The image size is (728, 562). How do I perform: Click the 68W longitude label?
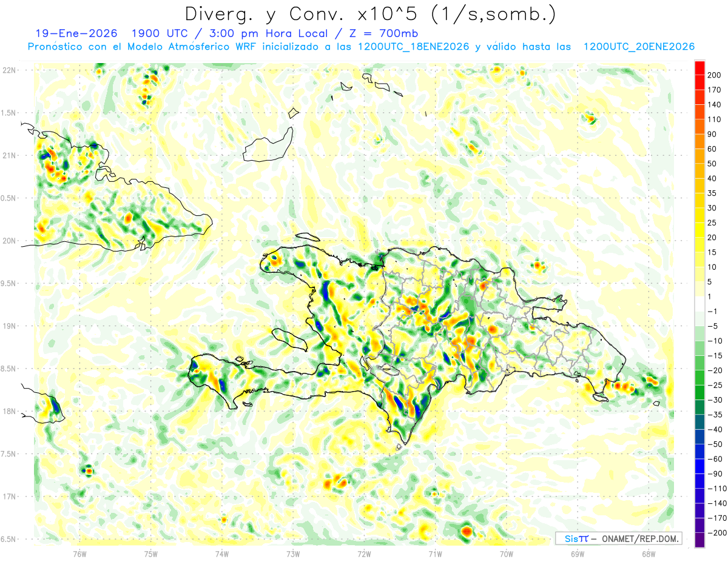[649, 554]
